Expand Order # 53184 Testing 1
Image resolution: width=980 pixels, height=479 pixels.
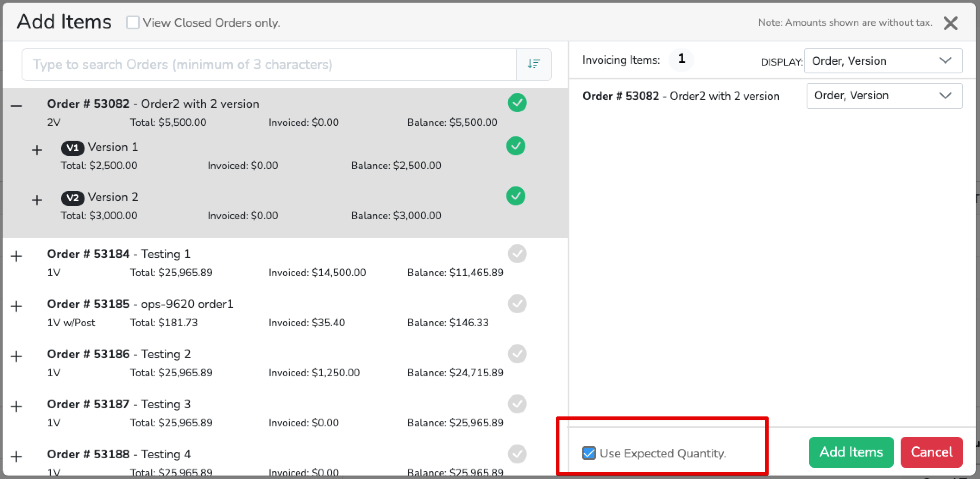(16, 256)
